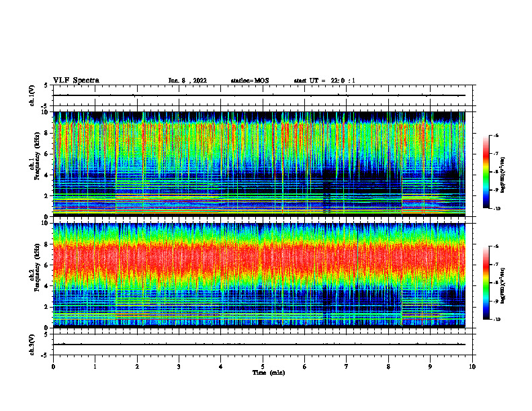This screenshot has height=411, width=532.
Task: Click the time axis tick label "2"
Action: coord(137,367)
